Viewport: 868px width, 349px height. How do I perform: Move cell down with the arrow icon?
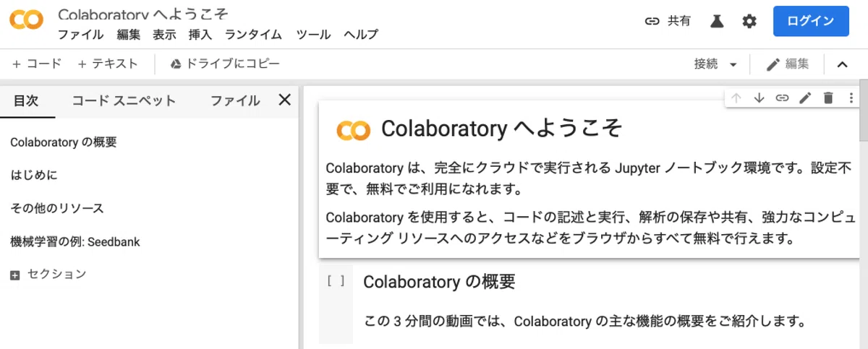click(x=759, y=98)
